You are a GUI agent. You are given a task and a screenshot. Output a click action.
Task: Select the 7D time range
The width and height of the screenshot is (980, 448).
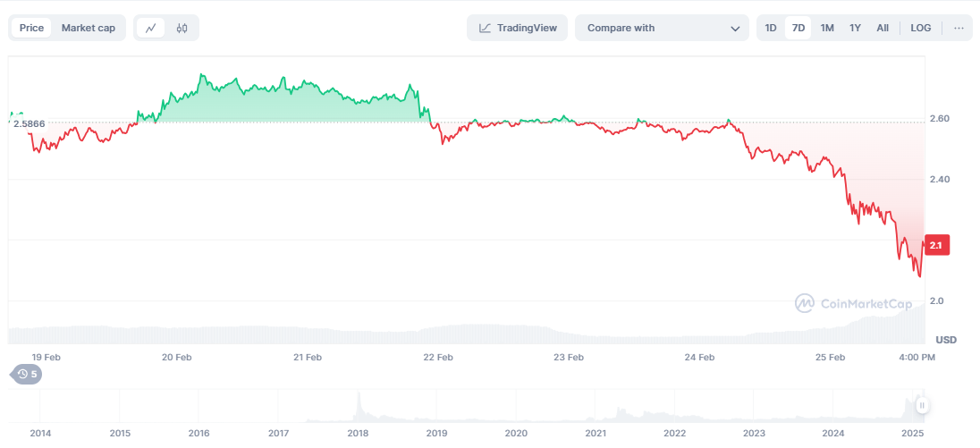point(798,28)
